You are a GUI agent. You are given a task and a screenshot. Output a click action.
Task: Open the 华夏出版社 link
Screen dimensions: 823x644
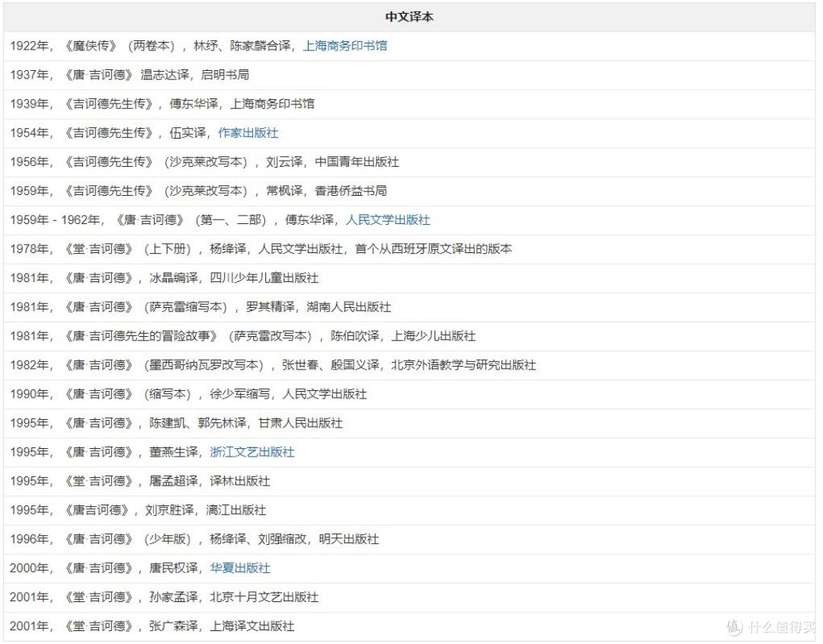[240, 568]
